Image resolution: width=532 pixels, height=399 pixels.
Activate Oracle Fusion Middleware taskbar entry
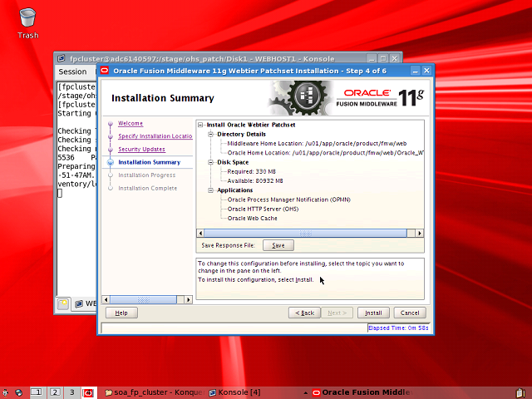point(362,392)
